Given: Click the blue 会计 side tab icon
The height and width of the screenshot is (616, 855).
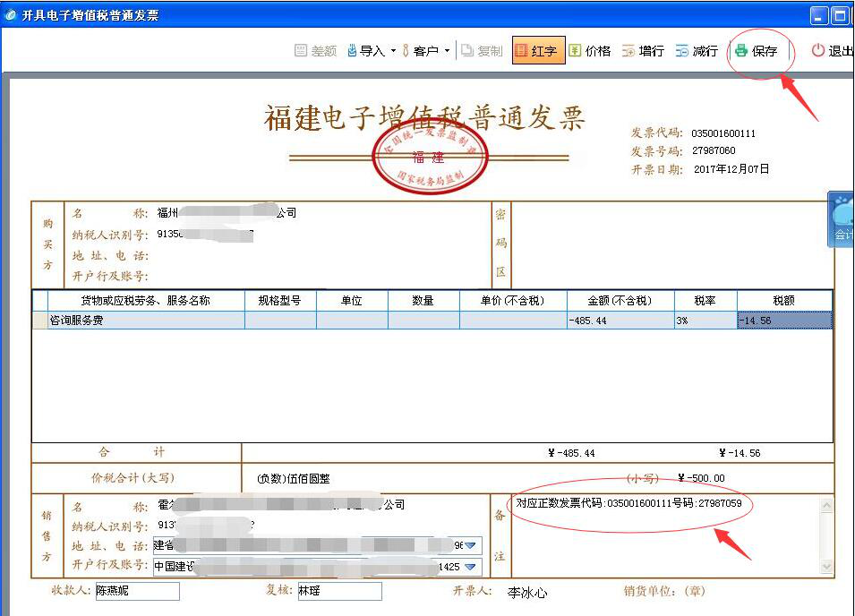Looking at the screenshot, I should coord(842,219).
